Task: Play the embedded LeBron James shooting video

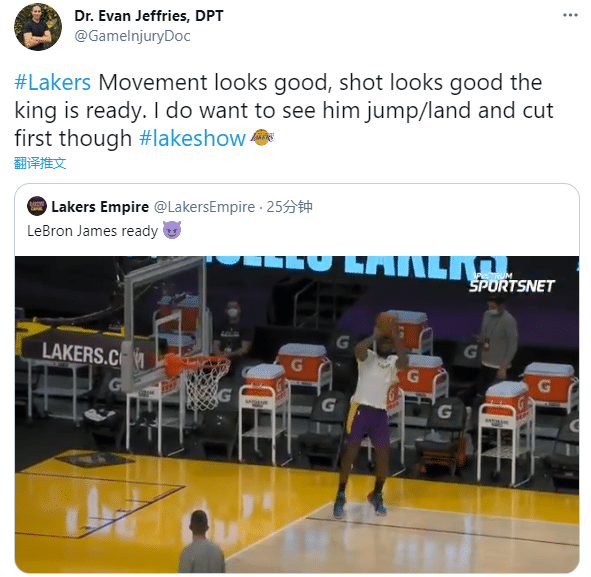Action: pyautogui.click(x=297, y=415)
